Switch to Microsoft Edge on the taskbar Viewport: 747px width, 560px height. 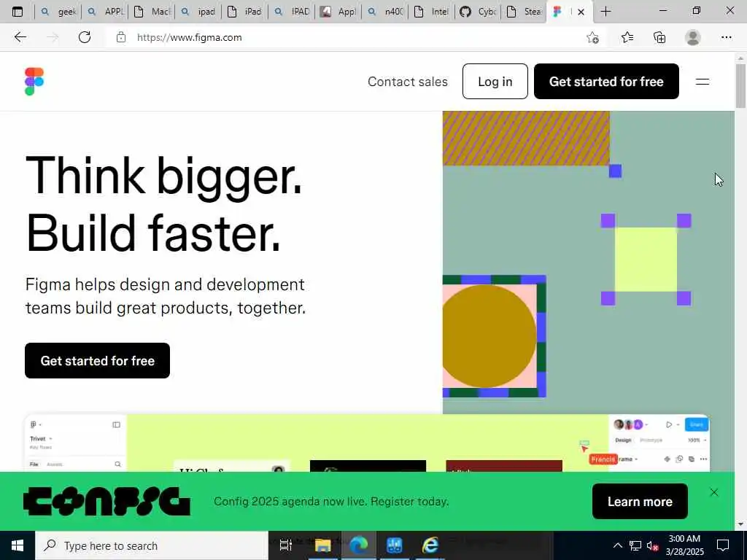point(359,545)
